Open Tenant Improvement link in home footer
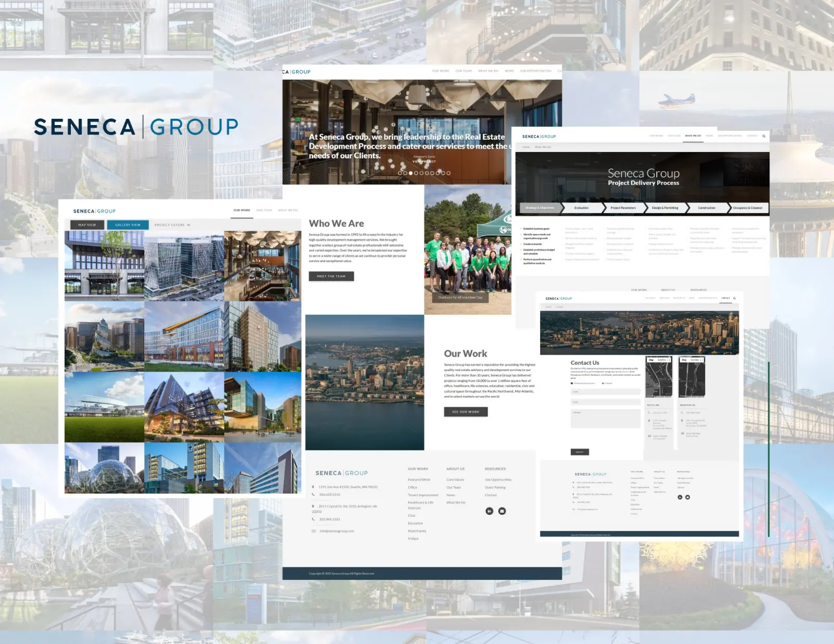This screenshot has width=834, height=644. point(423,495)
